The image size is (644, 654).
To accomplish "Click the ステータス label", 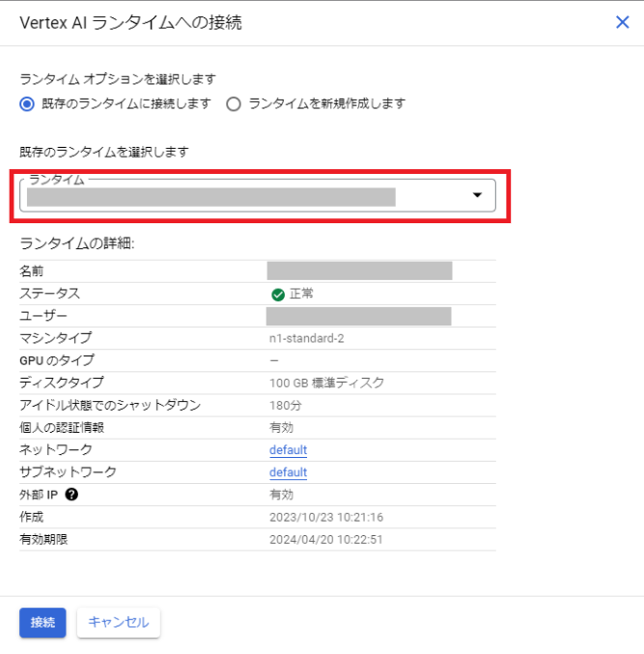I will (49, 294).
